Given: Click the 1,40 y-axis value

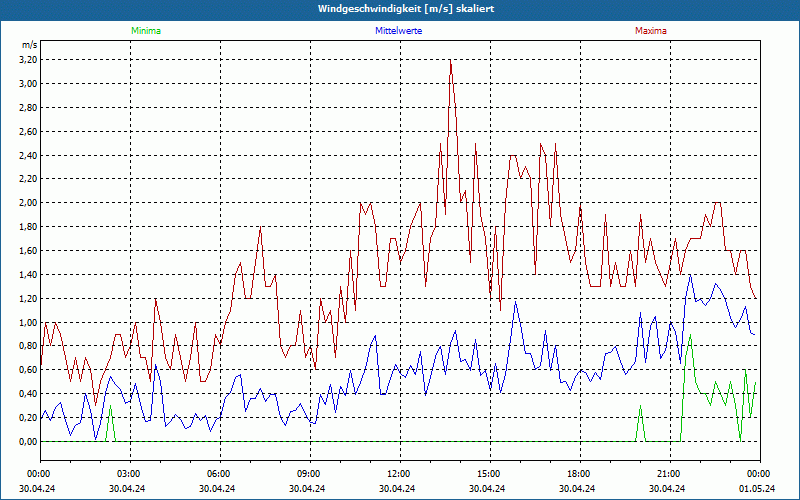Looking at the screenshot, I should (28, 274).
